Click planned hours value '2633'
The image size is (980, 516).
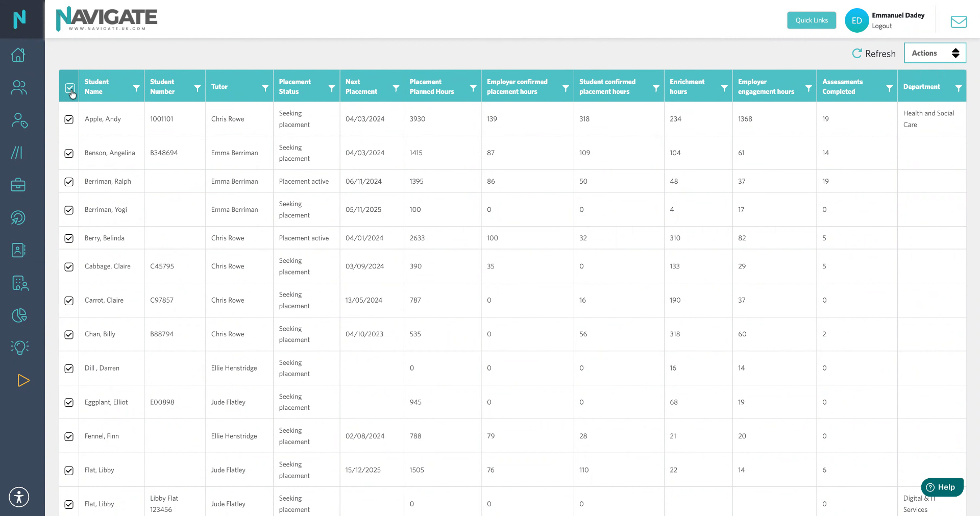417,238
